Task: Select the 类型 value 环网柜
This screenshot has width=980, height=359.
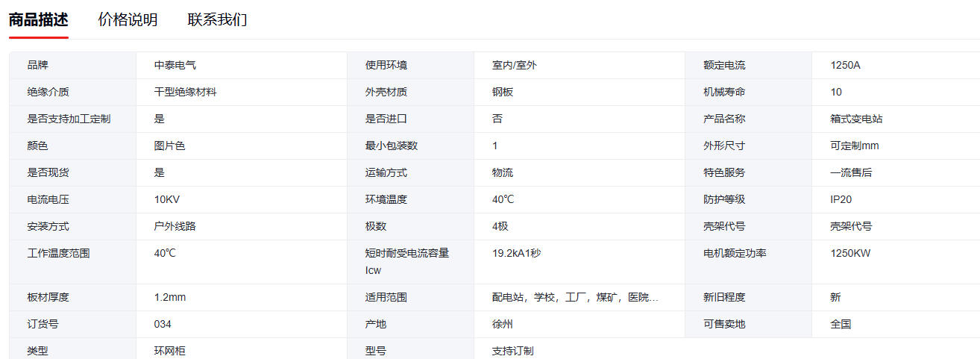Action: point(169,350)
